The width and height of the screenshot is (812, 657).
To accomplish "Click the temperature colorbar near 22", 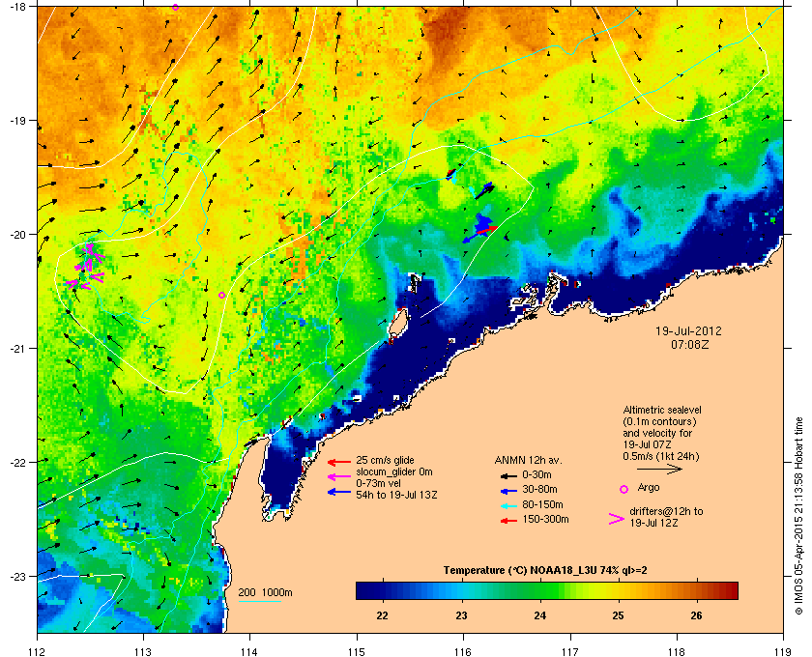I will click(x=383, y=590).
